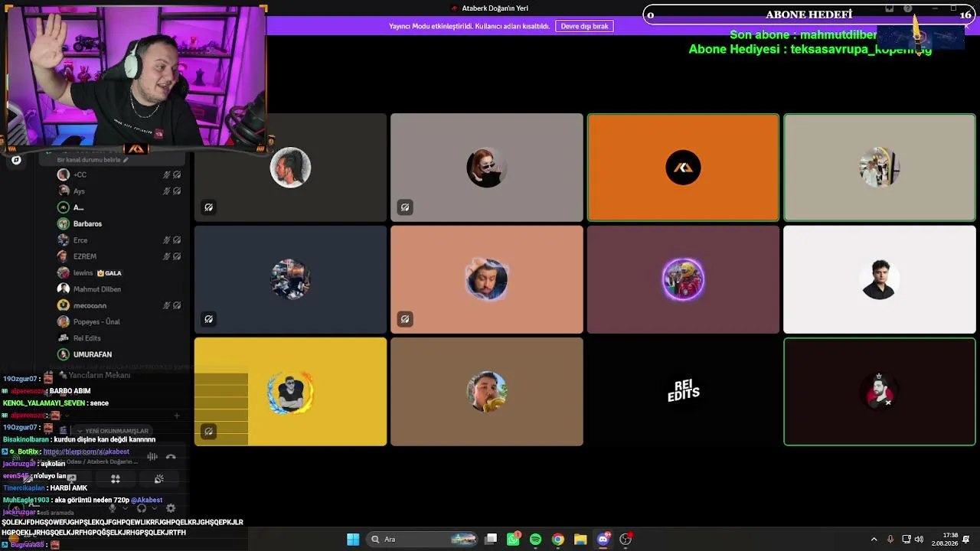Open the yellow voice tile with blue-ringed avatar
Viewport: 980px width, 551px height.
pos(290,392)
